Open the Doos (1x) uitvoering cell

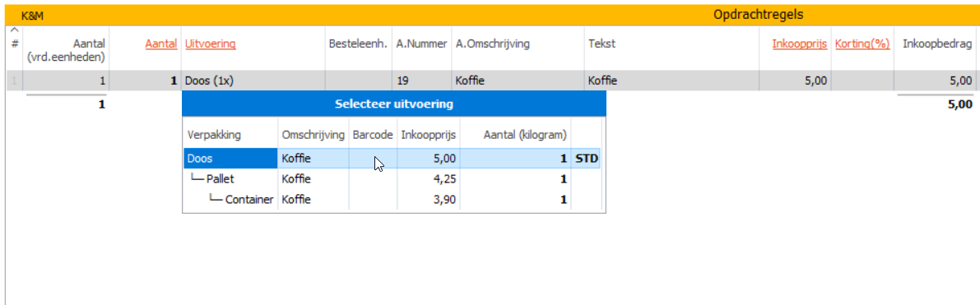click(253, 81)
